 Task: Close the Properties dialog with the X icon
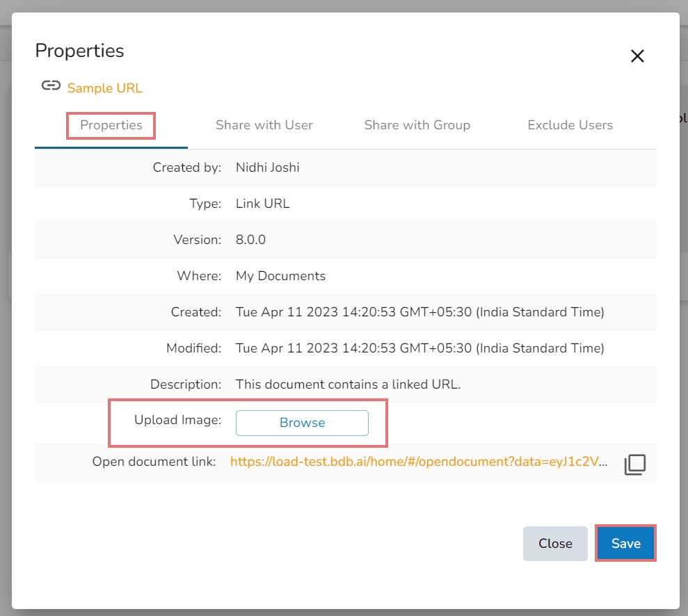637,56
